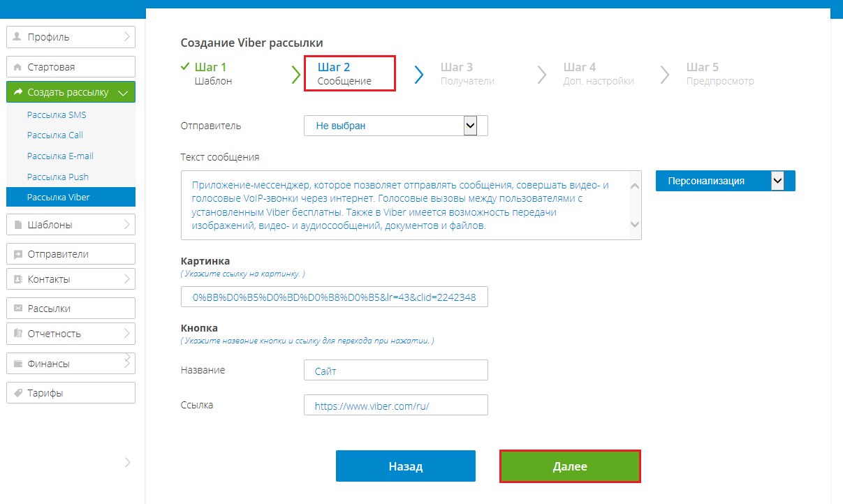Open Шаг 4 Доп. настройки step
The width and height of the screenshot is (843, 504).
(x=599, y=74)
